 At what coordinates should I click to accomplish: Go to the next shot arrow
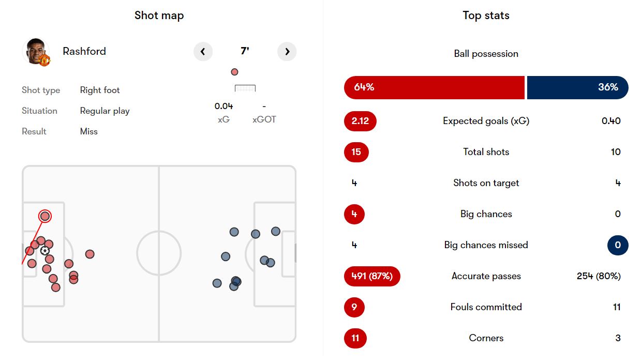(287, 51)
